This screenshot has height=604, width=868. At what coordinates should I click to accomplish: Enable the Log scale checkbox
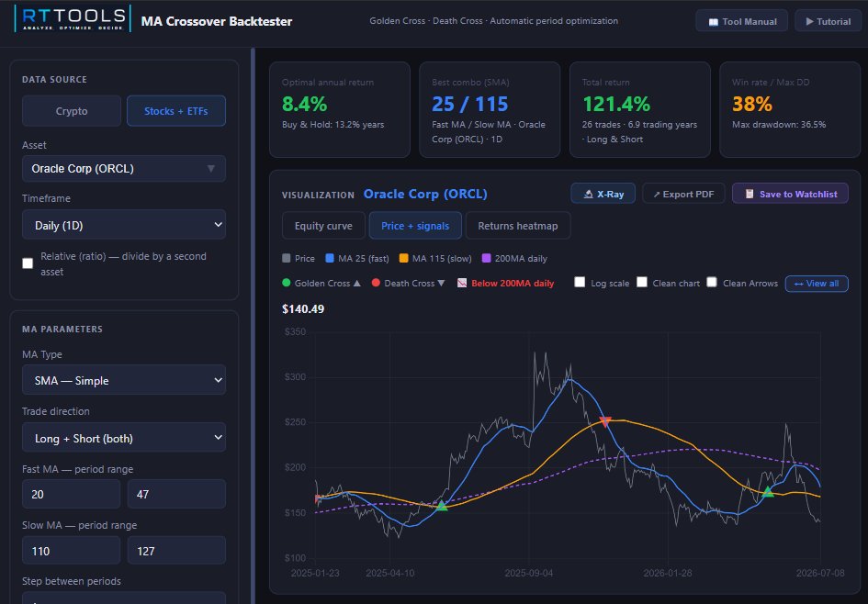(x=580, y=282)
